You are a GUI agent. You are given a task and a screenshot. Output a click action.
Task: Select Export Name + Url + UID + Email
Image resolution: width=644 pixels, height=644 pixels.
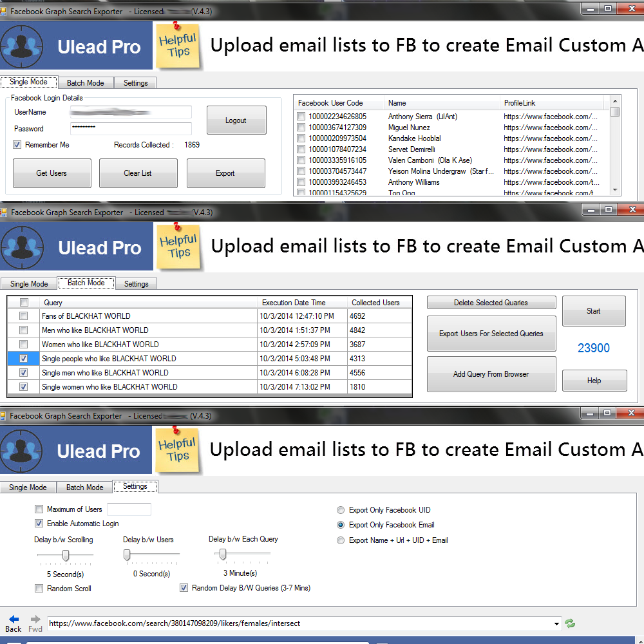pyautogui.click(x=341, y=540)
